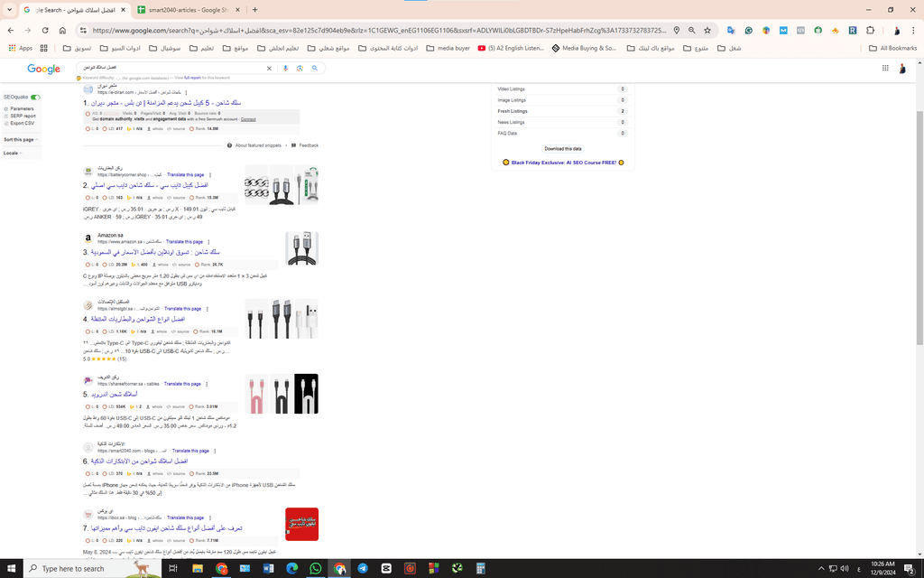Click Download this data button
The image size is (924, 578).
pyautogui.click(x=563, y=149)
